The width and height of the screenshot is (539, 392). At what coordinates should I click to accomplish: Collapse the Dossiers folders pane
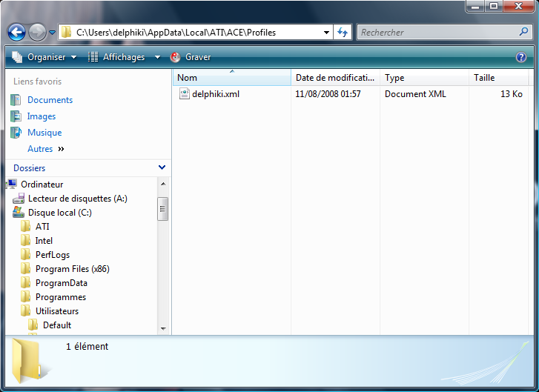162,168
